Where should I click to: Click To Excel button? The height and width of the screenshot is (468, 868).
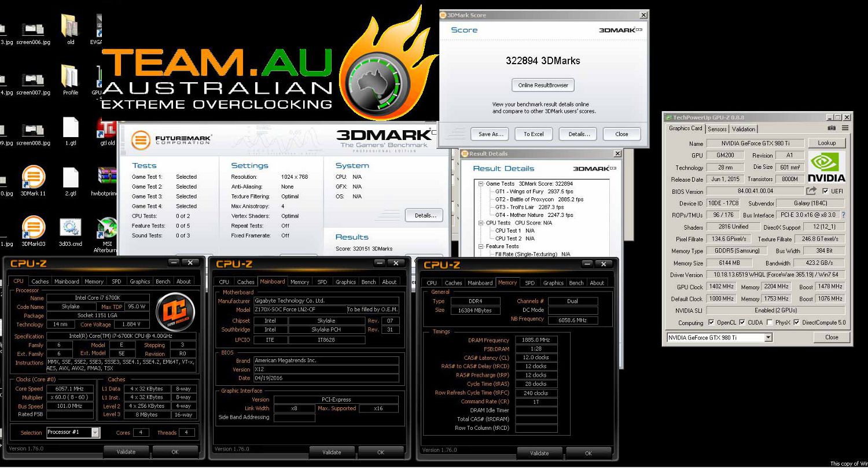point(534,134)
